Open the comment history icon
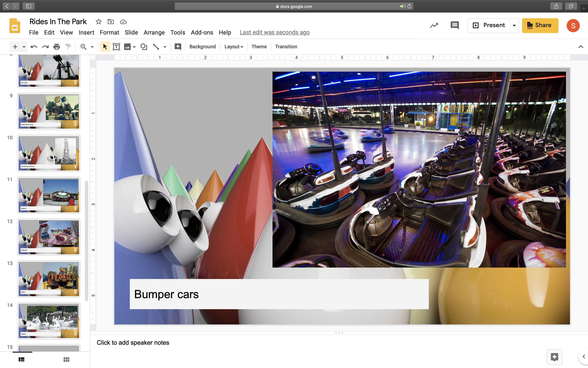Image resolution: width=588 pixels, height=368 pixels. coord(455,25)
